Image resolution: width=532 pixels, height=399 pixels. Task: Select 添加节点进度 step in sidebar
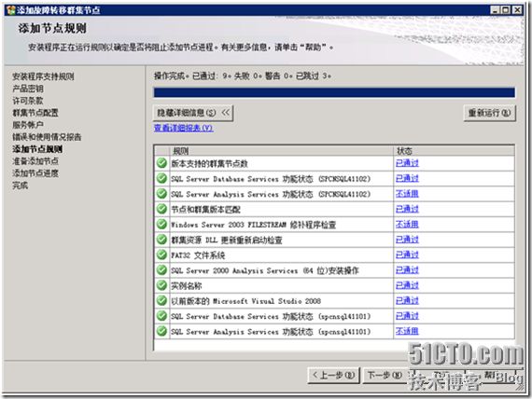coord(35,173)
